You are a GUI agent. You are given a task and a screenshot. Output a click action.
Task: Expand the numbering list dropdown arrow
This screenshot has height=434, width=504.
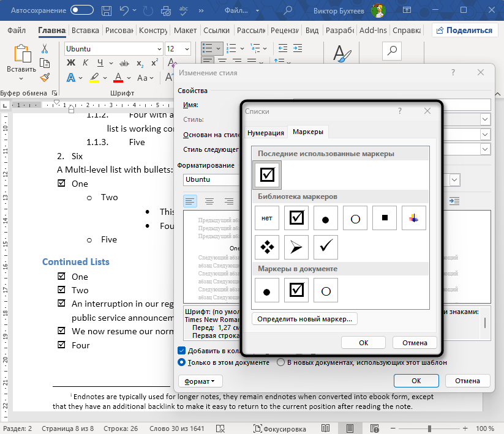click(x=242, y=49)
